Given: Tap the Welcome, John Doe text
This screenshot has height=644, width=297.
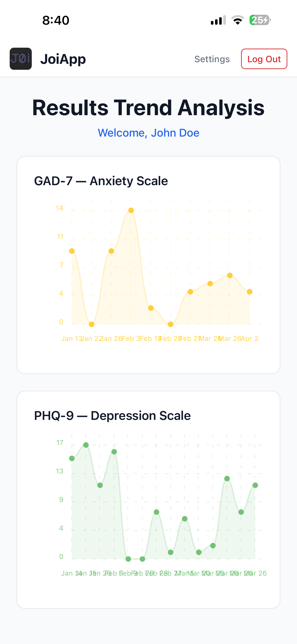Looking at the screenshot, I should [x=148, y=133].
